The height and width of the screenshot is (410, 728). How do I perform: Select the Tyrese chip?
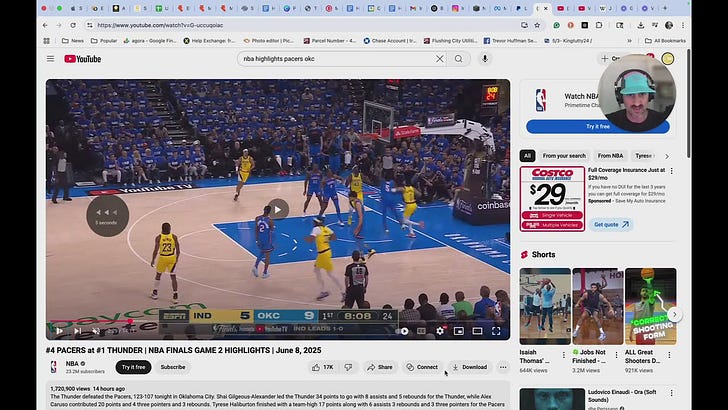(x=644, y=156)
